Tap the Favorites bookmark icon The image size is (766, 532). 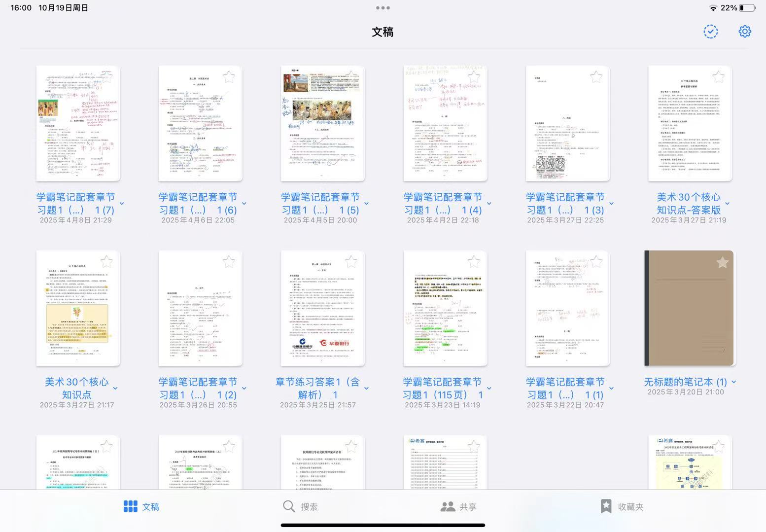coord(606,506)
